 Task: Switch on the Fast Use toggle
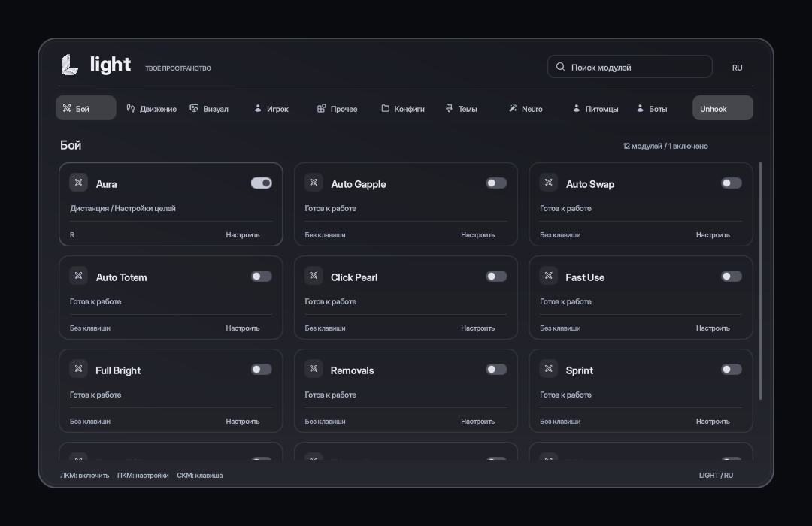(x=732, y=277)
